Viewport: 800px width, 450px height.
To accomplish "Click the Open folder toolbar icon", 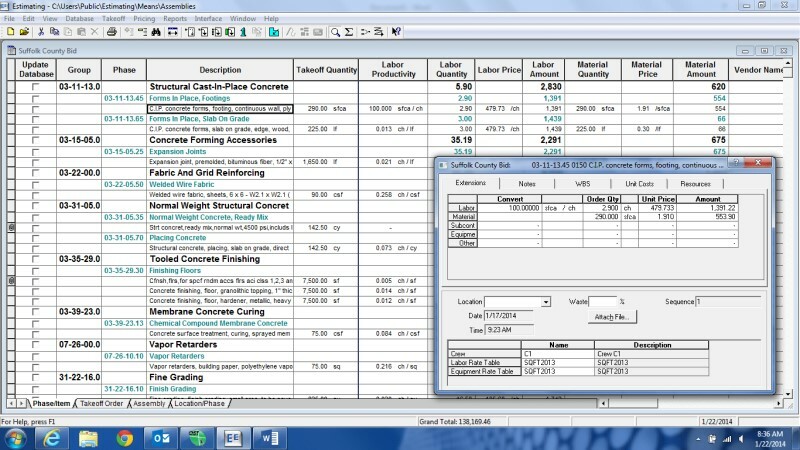I will pos(24,32).
